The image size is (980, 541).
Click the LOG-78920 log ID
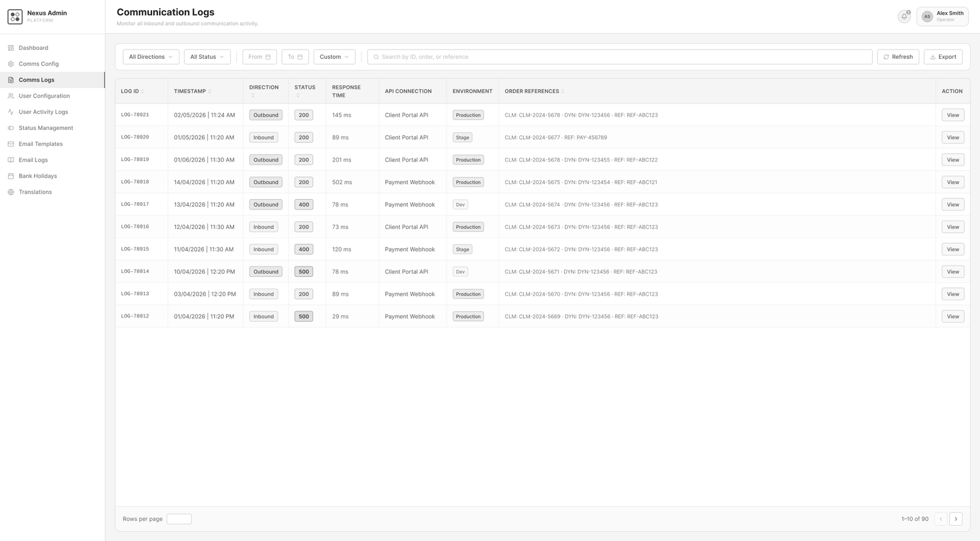click(135, 137)
